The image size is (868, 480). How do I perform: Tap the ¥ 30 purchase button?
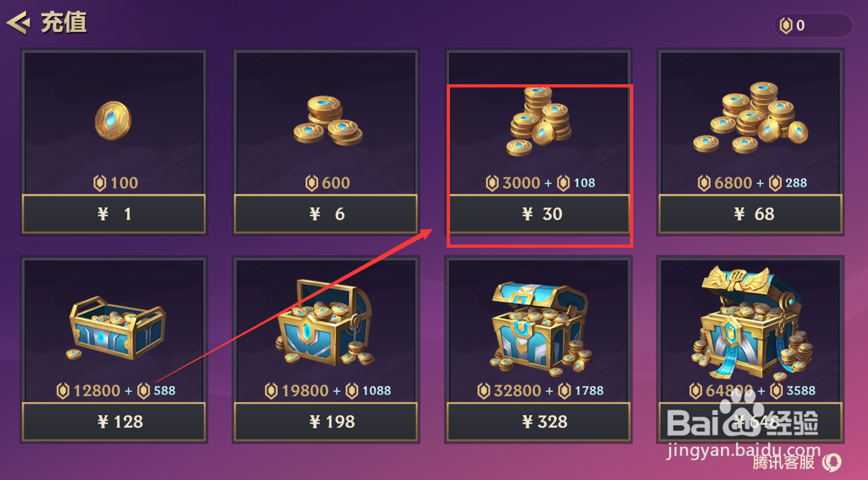[538, 214]
